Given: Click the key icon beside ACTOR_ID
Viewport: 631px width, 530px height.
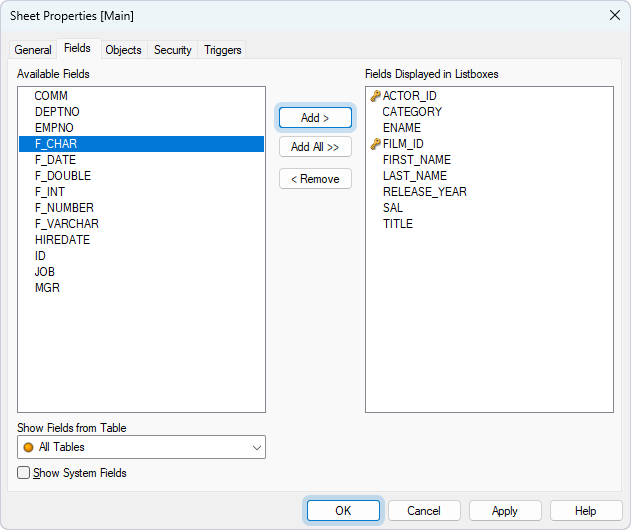Looking at the screenshot, I should click(x=376, y=96).
